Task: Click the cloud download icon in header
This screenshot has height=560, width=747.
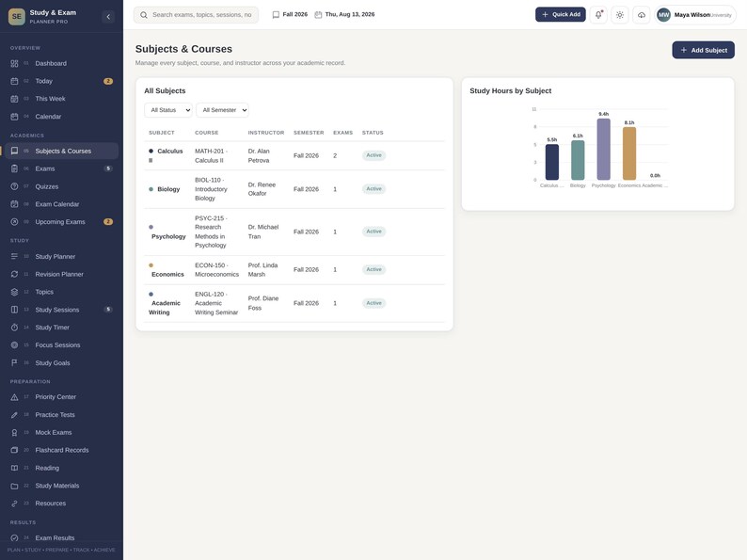Action: [x=642, y=15]
